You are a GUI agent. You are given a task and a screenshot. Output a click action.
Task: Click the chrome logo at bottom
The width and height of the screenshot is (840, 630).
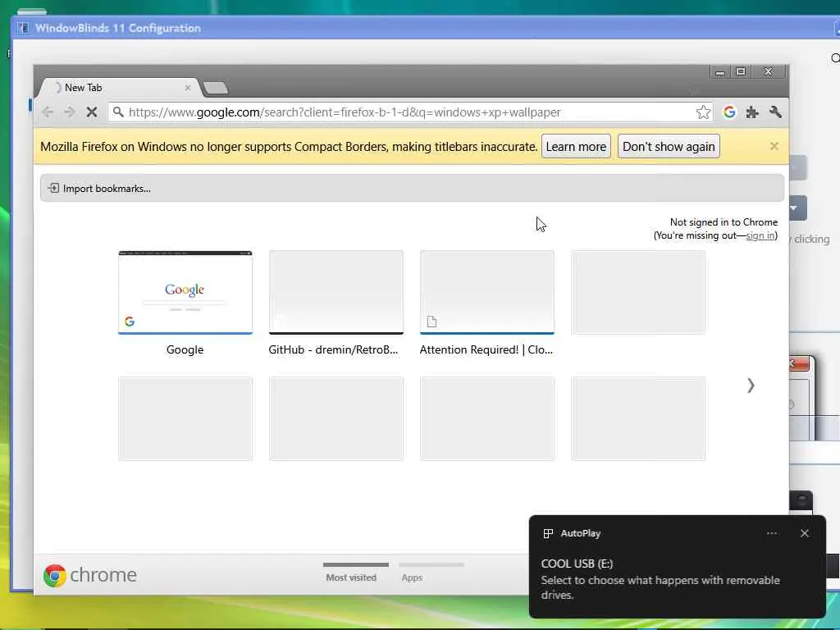point(90,575)
